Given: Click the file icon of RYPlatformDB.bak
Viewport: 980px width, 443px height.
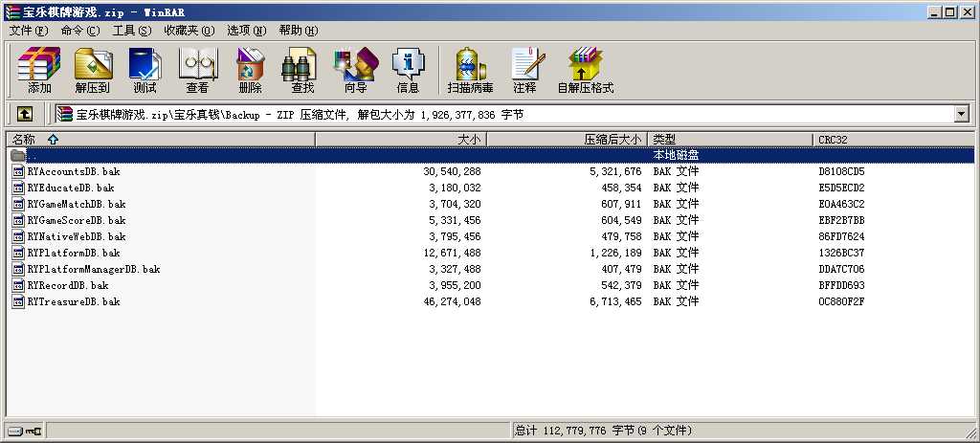Looking at the screenshot, I should click(x=19, y=253).
